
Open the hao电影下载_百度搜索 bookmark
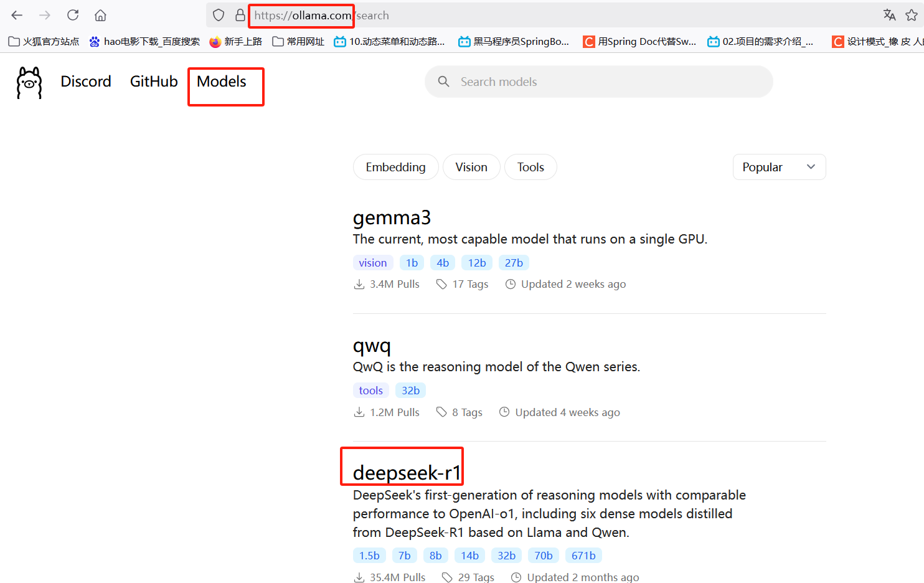[144, 42]
